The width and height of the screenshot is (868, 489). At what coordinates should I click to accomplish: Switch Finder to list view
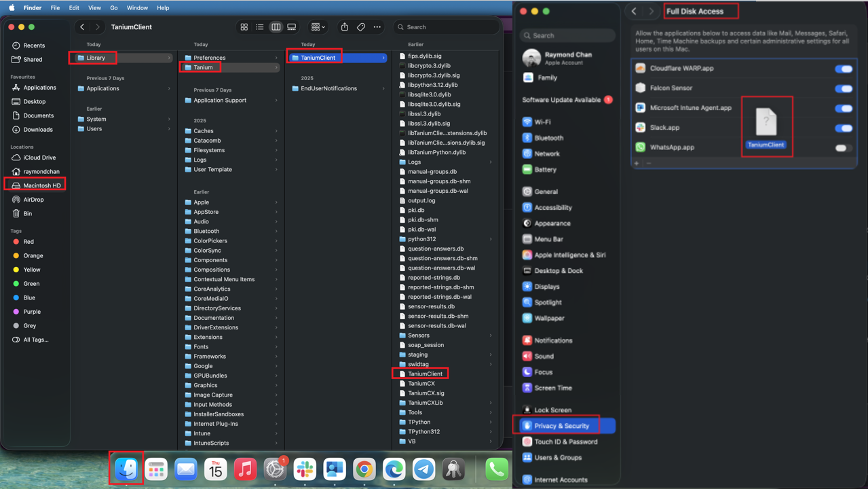click(x=260, y=27)
